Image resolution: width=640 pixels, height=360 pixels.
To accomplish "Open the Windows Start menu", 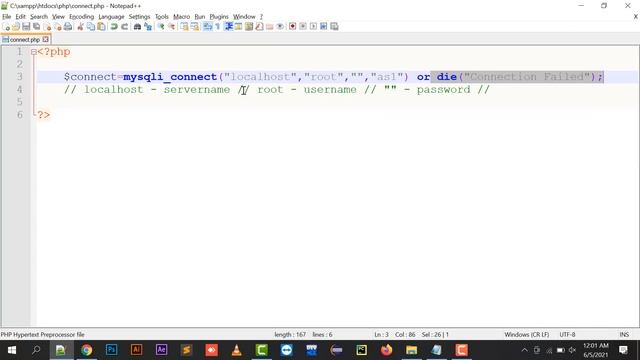I will (11, 350).
